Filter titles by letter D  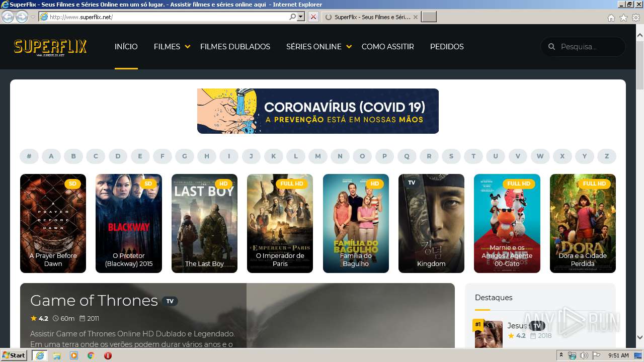pyautogui.click(x=118, y=156)
